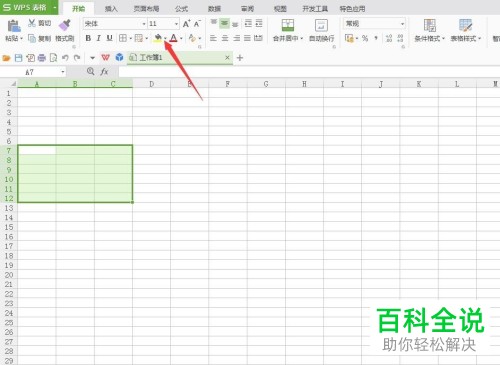
Task: Open the 宋体 font name dropdown
Action: (x=144, y=24)
